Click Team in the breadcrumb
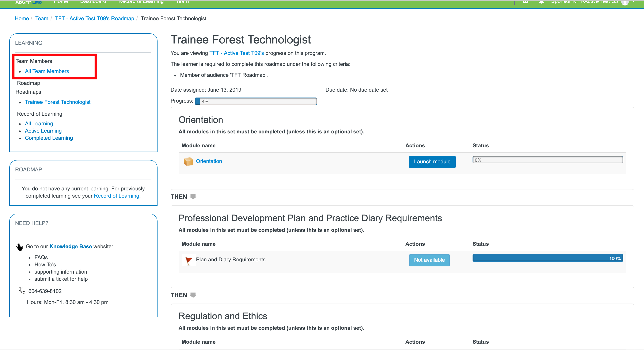The image size is (644, 350). (42, 19)
